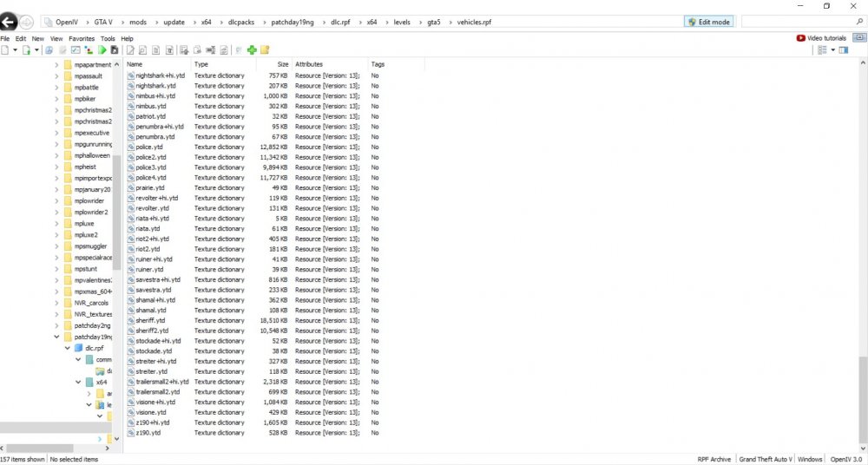
Task: Collapse the patchday19ng tree folder
Action: (x=56, y=337)
